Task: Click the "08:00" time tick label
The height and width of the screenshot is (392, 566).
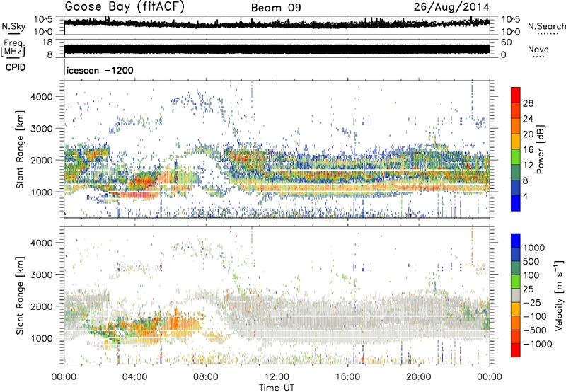Action: coord(206,377)
